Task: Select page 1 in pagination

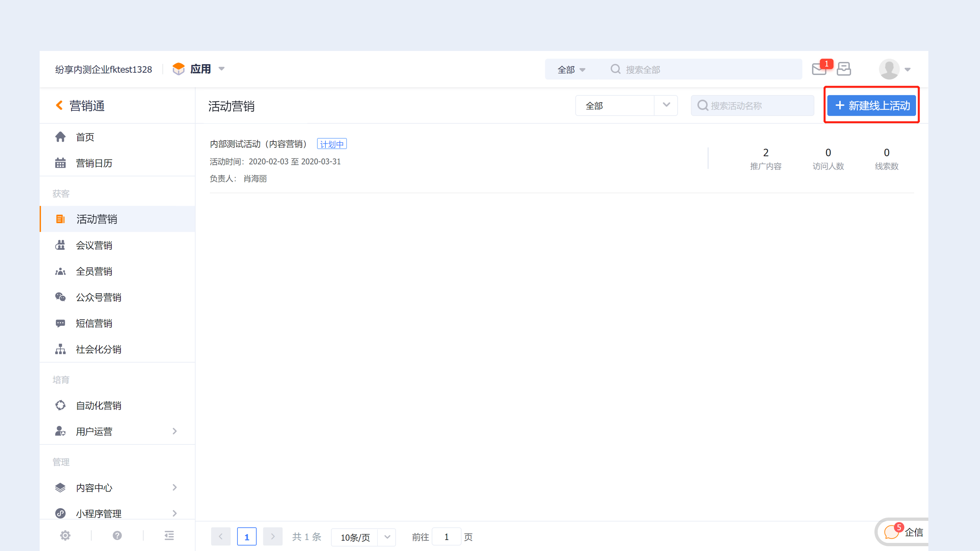Action: [x=247, y=536]
